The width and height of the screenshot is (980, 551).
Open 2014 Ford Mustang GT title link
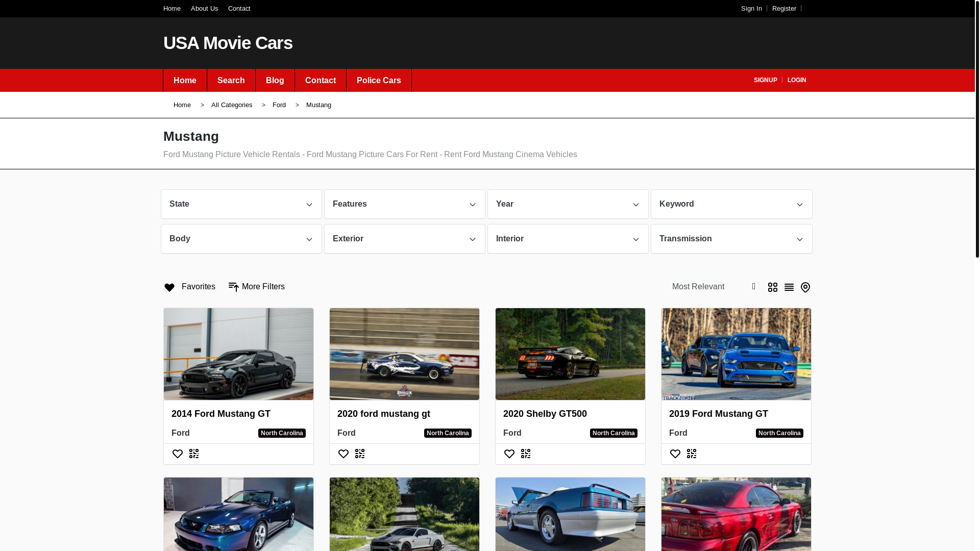(221, 414)
